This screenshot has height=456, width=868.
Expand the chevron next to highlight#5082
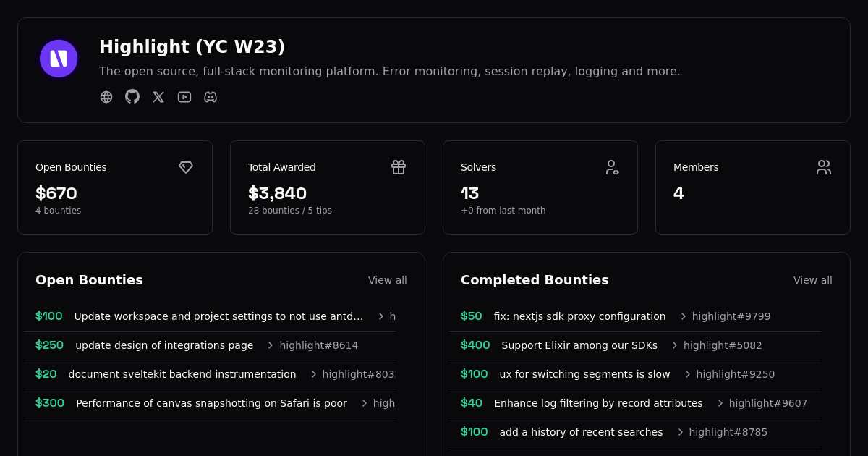pos(673,345)
